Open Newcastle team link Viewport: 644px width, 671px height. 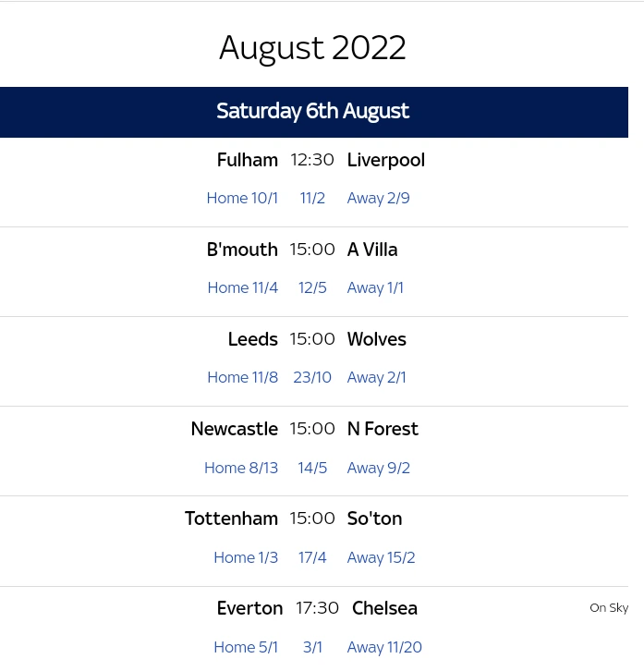[234, 429]
